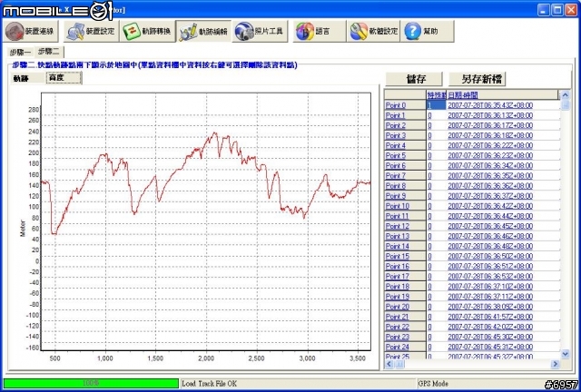The width and height of the screenshot is (581, 392).
Task: Click the 日期時間 column header
Action: click(502, 95)
